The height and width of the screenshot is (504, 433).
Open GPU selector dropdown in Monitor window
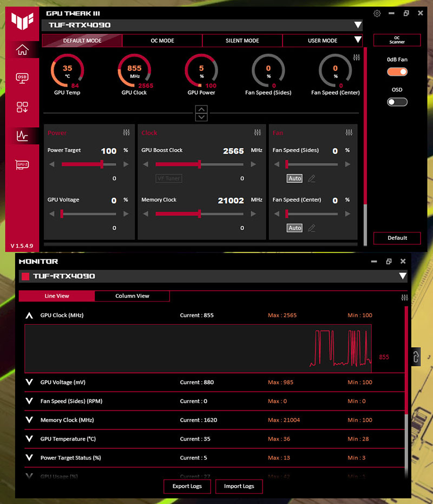(403, 276)
